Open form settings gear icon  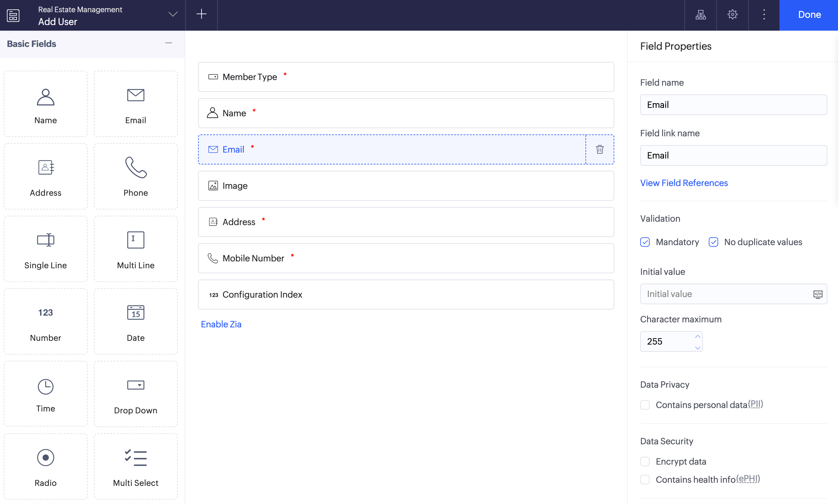[x=732, y=15]
